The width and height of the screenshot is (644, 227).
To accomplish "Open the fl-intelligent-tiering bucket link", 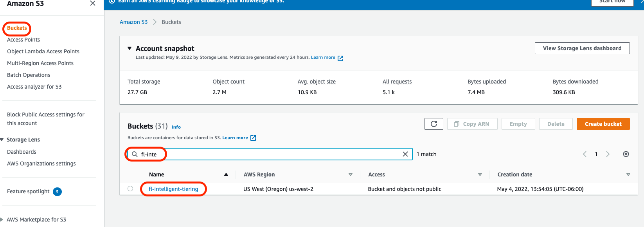I will tap(173, 189).
